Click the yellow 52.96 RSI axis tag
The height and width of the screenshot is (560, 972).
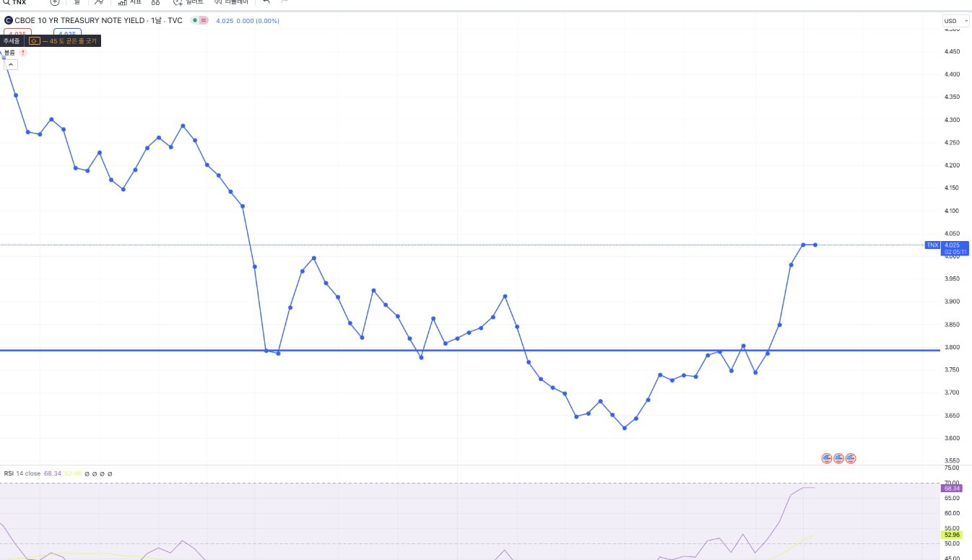pos(952,535)
